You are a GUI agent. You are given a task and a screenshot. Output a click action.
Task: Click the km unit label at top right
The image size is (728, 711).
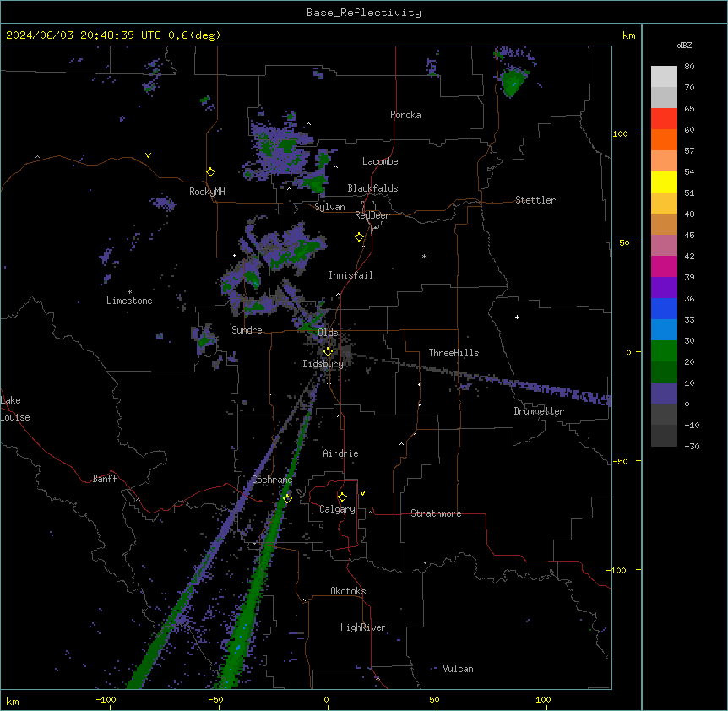tap(628, 35)
